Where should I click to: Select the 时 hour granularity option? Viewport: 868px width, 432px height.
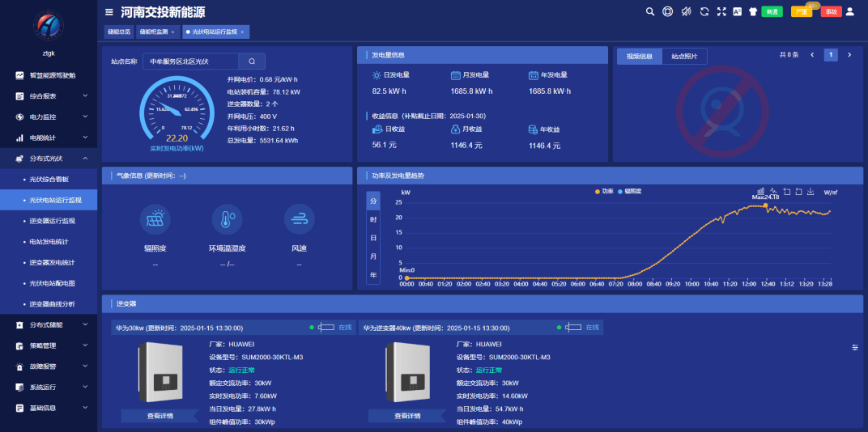[373, 219]
